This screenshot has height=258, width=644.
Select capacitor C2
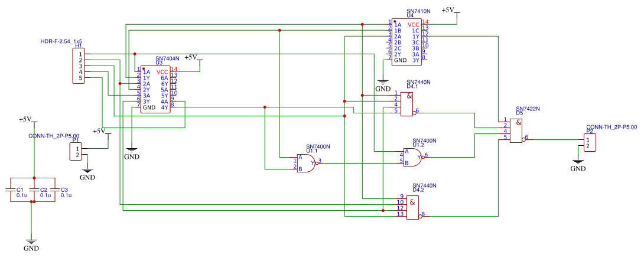(34, 190)
